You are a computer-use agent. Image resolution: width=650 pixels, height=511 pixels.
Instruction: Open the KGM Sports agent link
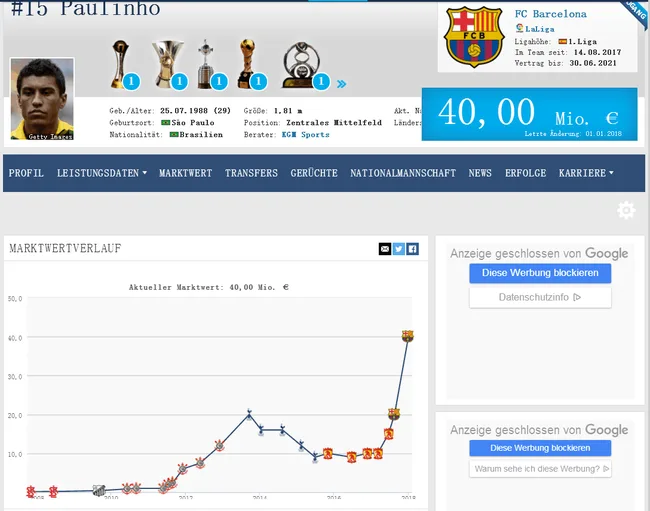(306, 135)
